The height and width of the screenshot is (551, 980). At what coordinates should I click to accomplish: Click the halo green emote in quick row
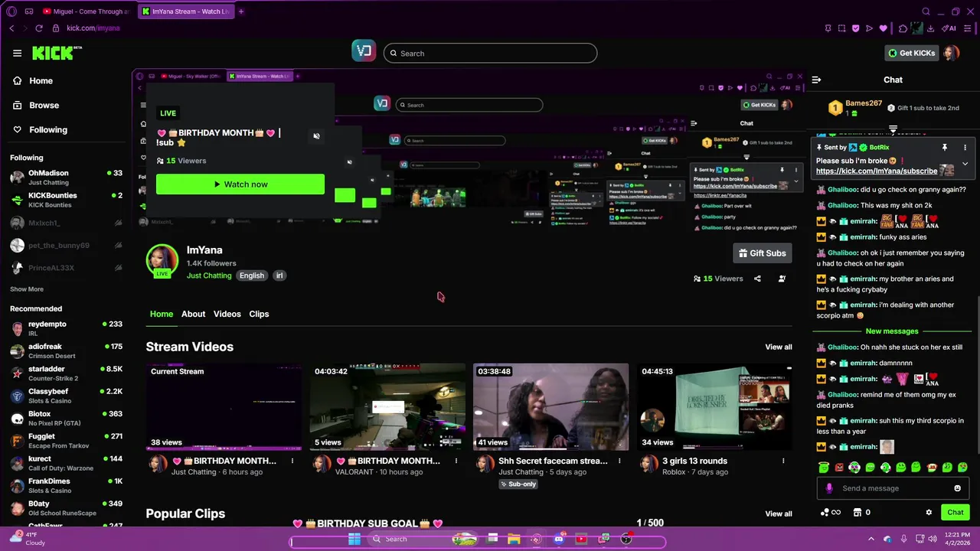(824, 467)
